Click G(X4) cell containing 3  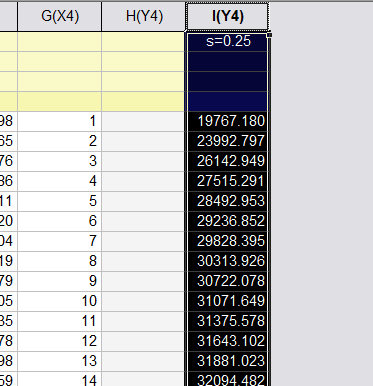(60, 161)
